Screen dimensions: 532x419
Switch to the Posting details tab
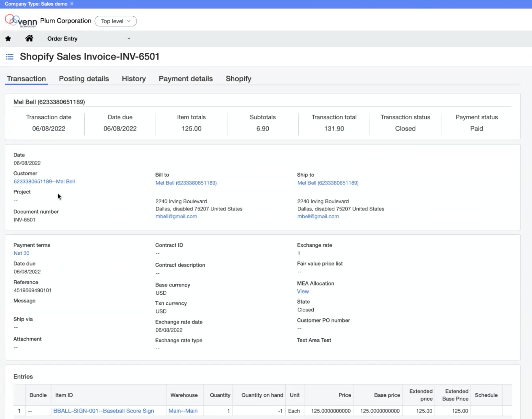84,79
